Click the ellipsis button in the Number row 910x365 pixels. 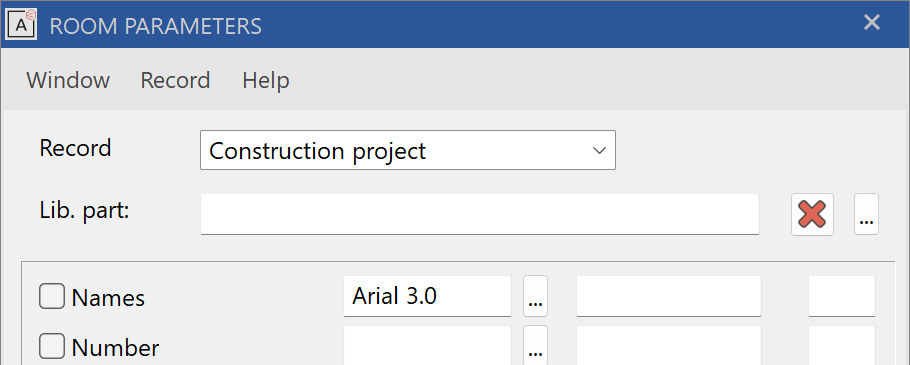pyautogui.click(x=535, y=345)
